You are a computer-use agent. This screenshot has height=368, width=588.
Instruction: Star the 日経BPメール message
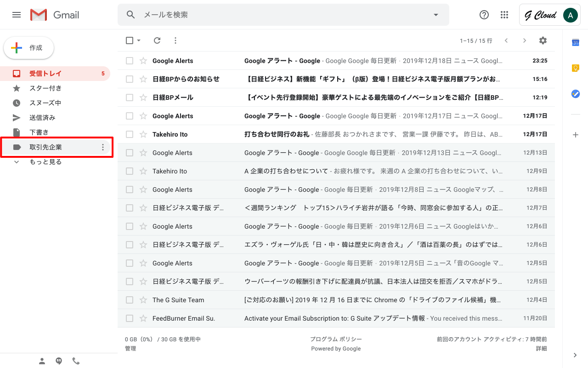143,98
